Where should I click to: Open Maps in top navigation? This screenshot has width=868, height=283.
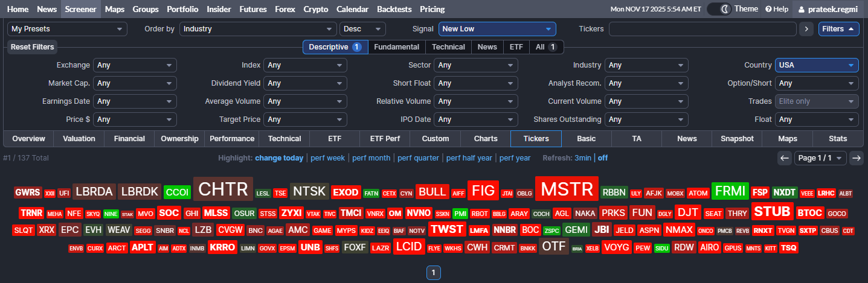tap(114, 9)
